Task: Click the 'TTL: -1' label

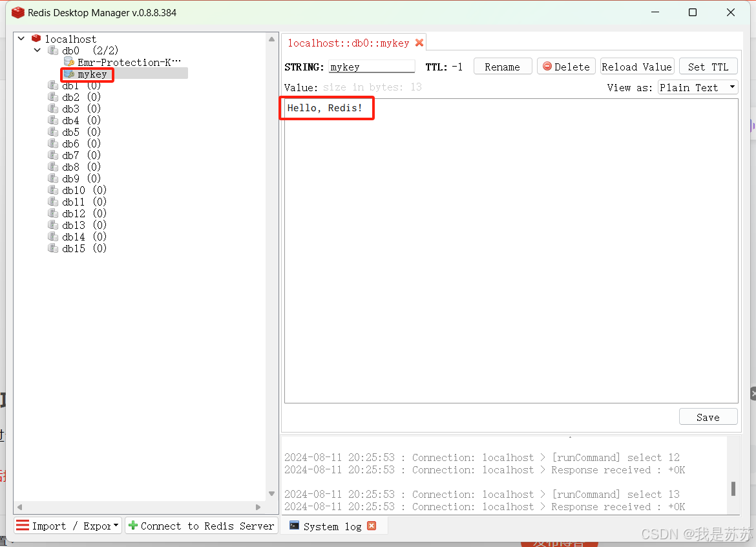Action: click(444, 67)
